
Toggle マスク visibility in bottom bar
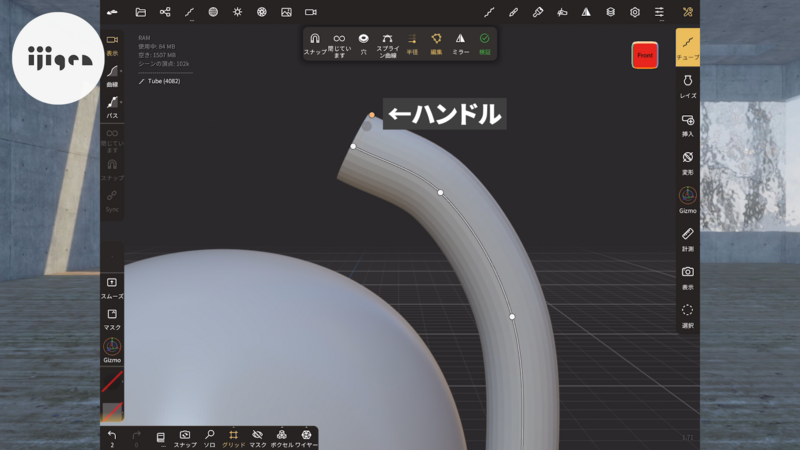coord(258,438)
